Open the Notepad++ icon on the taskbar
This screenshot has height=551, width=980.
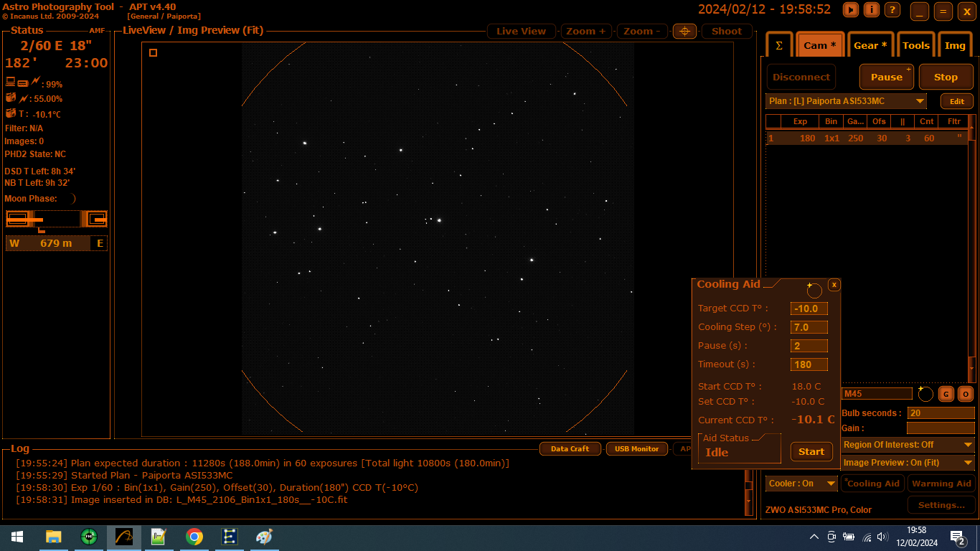pyautogui.click(x=159, y=537)
